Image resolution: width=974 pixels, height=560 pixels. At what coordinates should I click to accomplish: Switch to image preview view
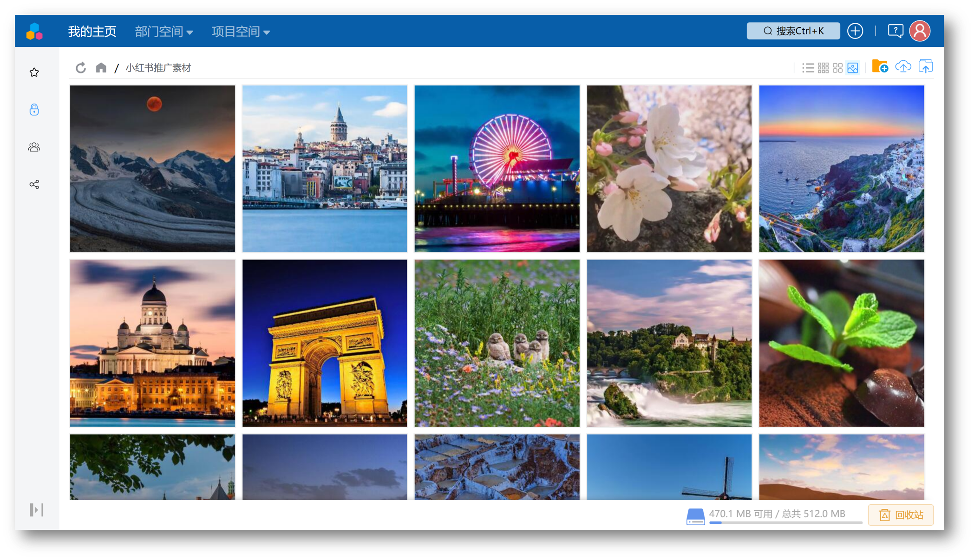[853, 68]
